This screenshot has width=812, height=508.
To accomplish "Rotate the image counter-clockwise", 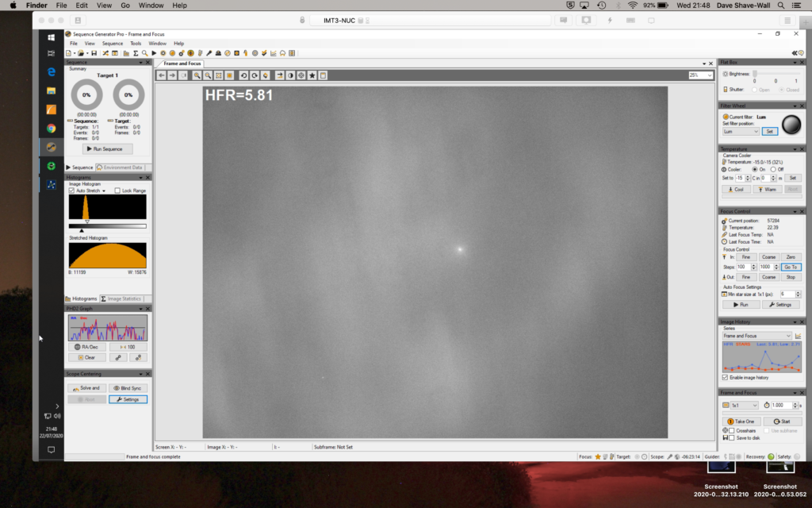I will click(243, 75).
